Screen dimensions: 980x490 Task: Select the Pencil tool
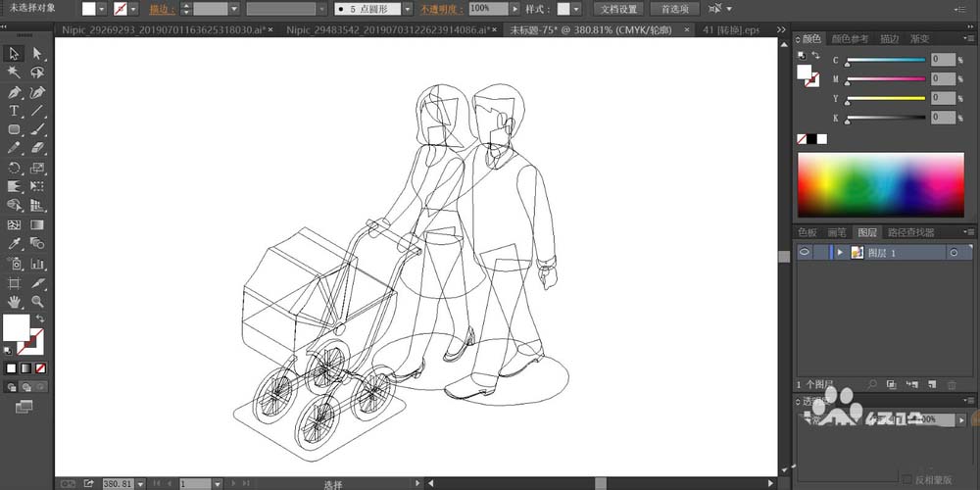point(14,148)
